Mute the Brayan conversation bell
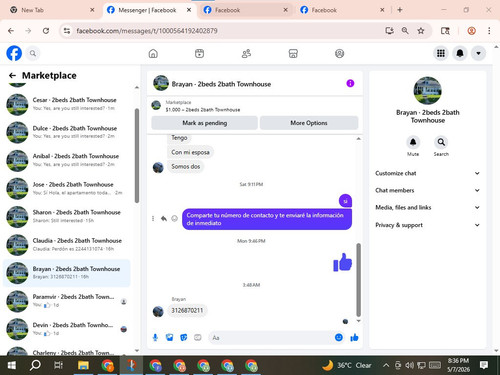Image resolution: width=500 pixels, height=375 pixels. (413, 142)
